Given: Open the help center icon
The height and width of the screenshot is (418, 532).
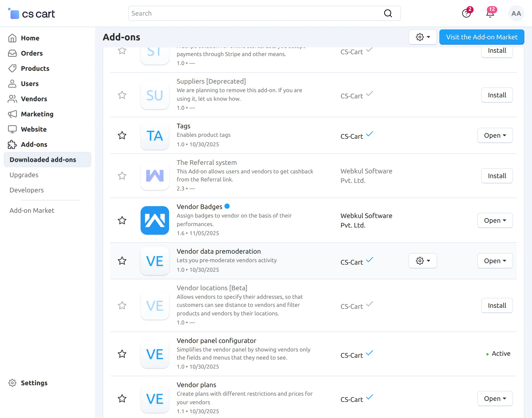Looking at the screenshot, I should pos(466,13).
